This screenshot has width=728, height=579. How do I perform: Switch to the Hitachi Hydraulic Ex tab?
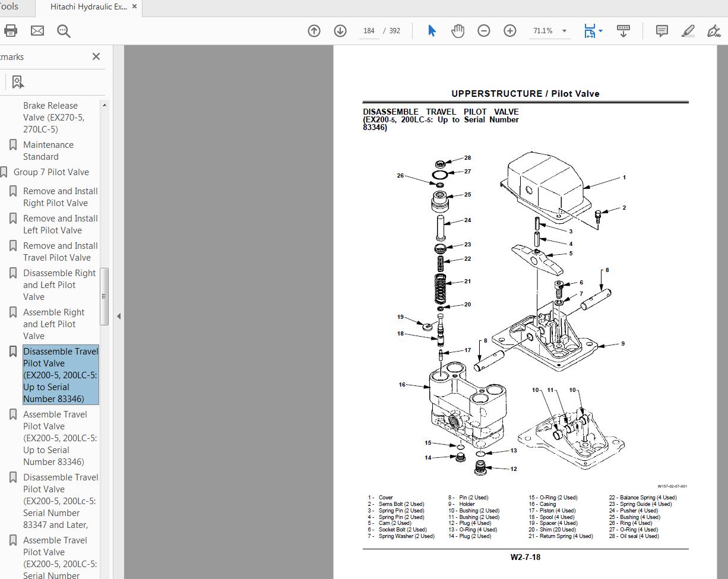coord(89,8)
